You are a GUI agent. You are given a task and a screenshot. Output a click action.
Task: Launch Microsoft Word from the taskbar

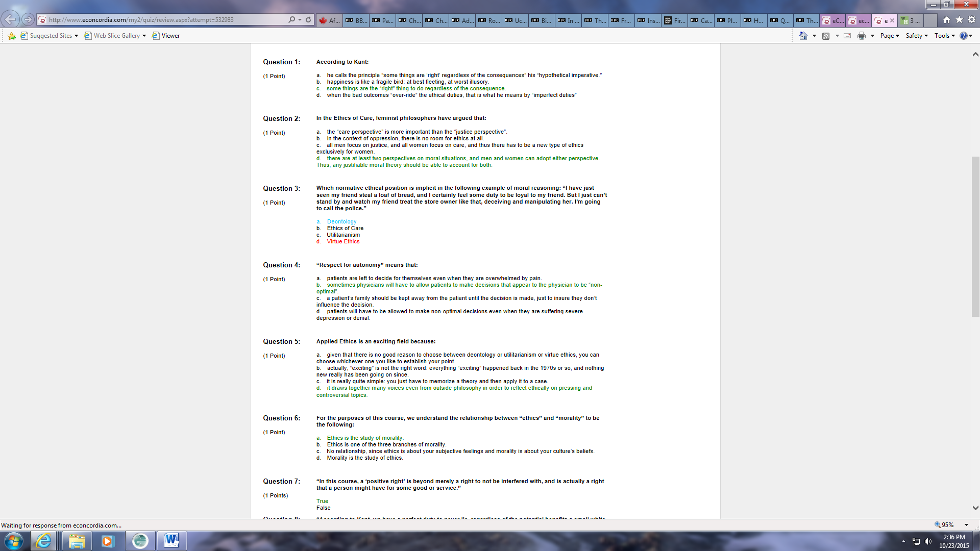coord(171,540)
